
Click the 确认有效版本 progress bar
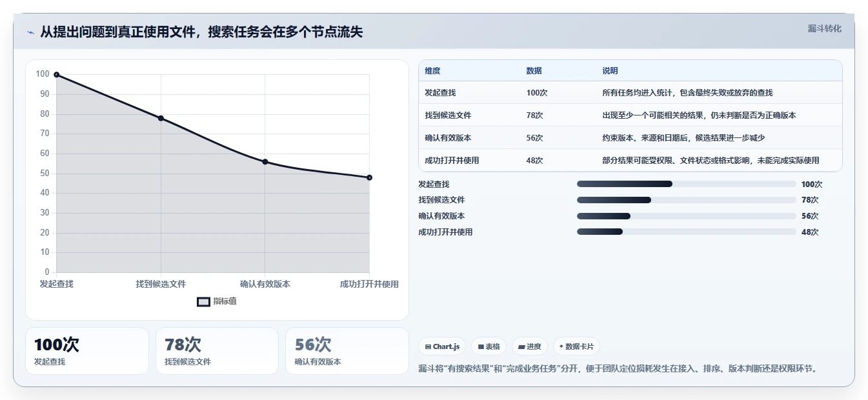click(687, 216)
